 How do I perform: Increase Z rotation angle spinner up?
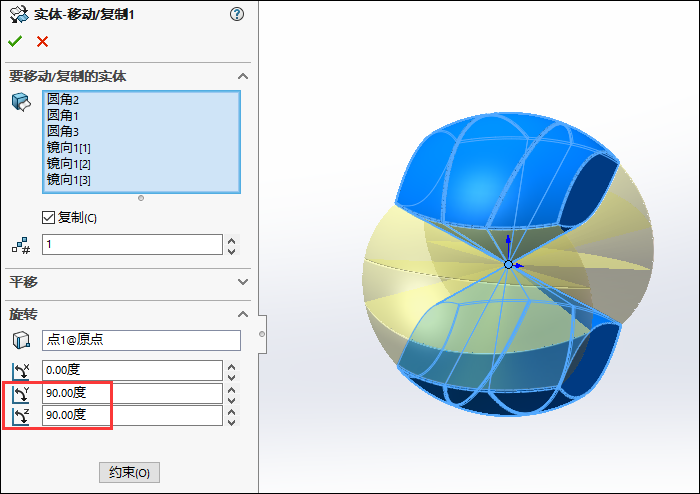pyautogui.click(x=231, y=412)
